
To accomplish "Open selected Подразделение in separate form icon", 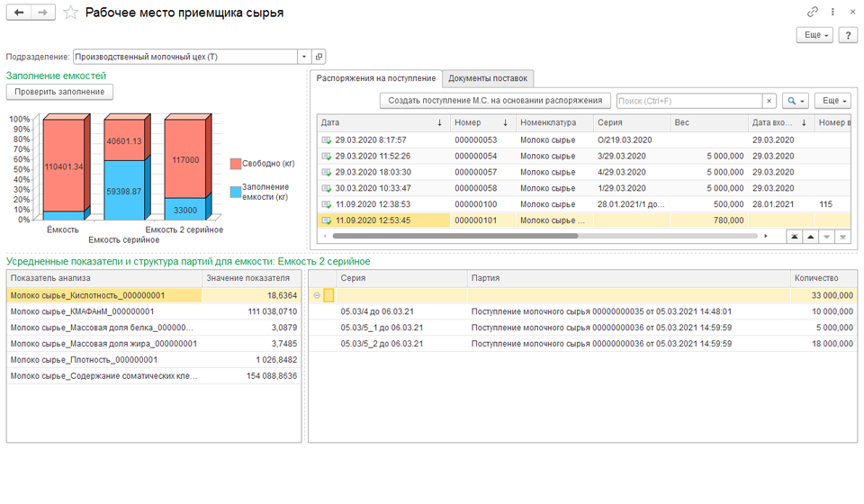I will [319, 57].
